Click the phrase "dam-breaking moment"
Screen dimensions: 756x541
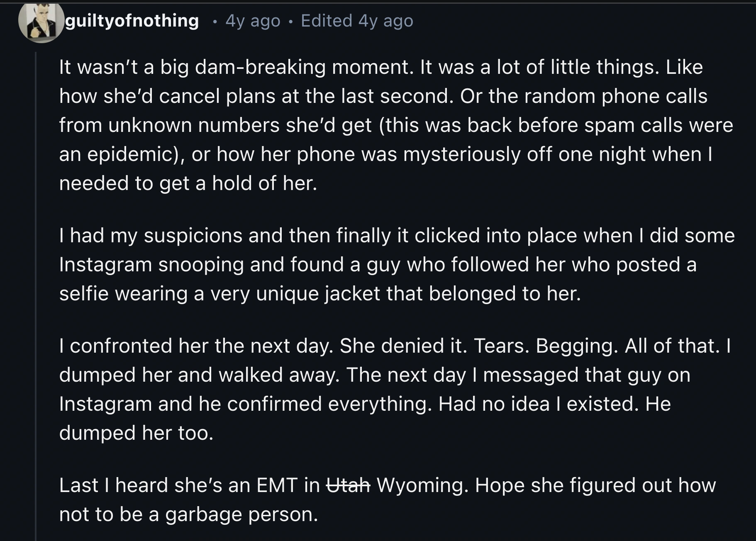pyautogui.click(x=304, y=67)
